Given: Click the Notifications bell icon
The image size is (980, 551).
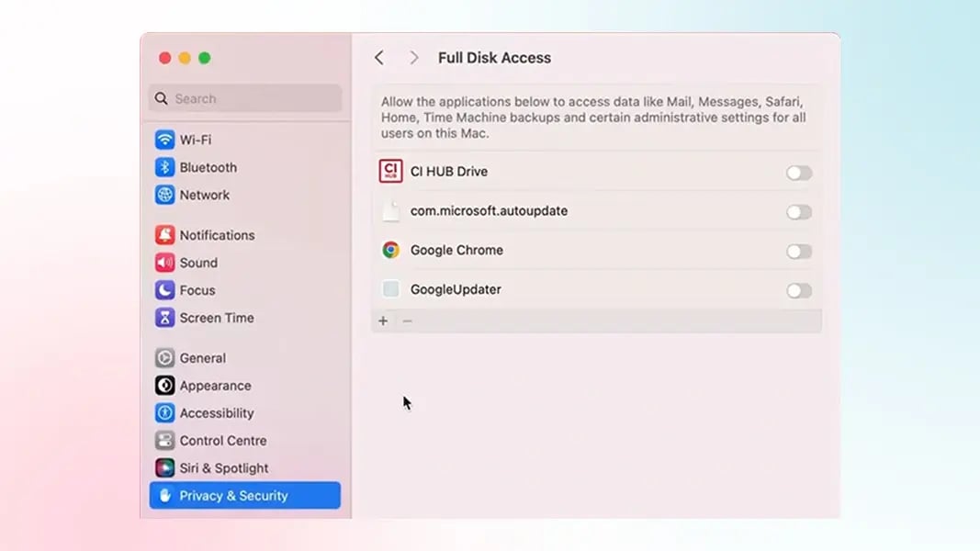Looking at the screenshot, I should click(x=164, y=235).
